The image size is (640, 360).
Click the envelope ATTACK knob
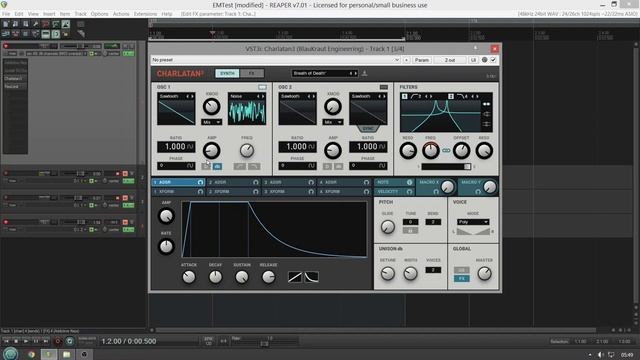189,277
